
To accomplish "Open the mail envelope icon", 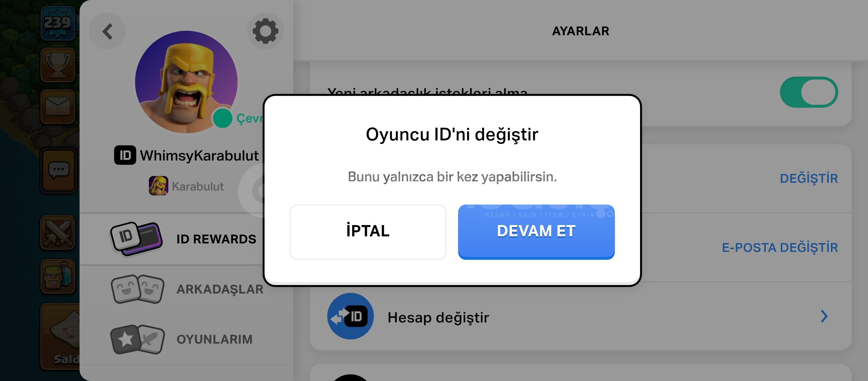I will pyautogui.click(x=58, y=107).
